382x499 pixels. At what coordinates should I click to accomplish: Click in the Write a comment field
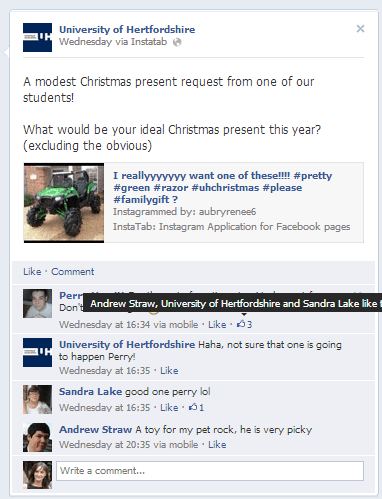coord(210,471)
